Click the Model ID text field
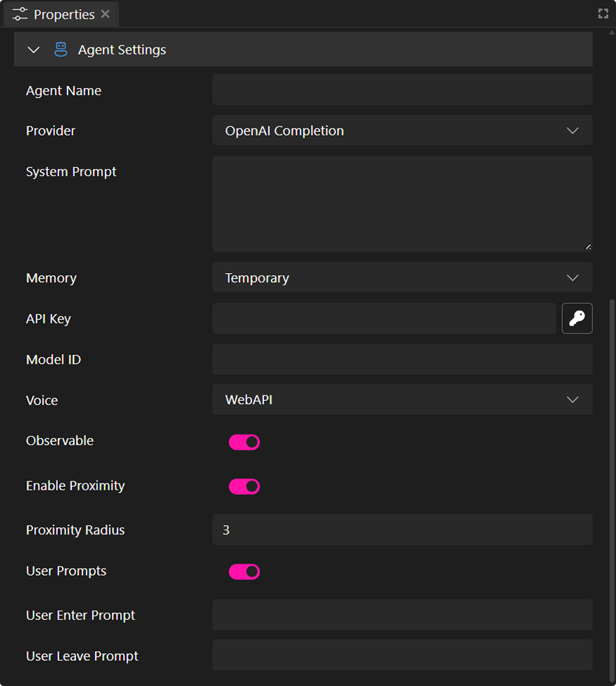The width and height of the screenshot is (616, 686). pos(402,360)
